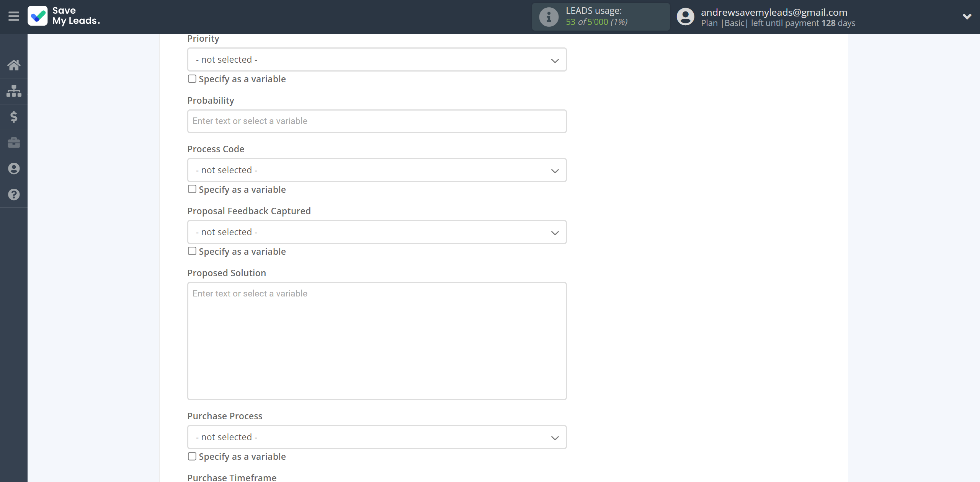Click the Proposal Feedback Captured field label
Viewport: 980px width, 482px height.
pyautogui.click(x=249, y=211)
